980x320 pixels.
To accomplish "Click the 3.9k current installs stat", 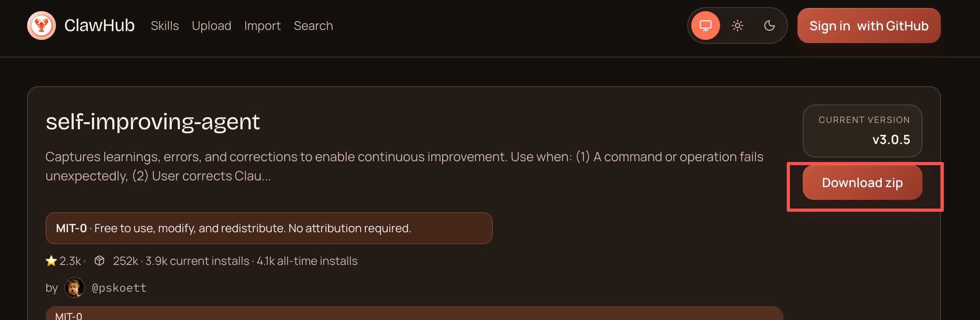I will click(x=197, y=261).
